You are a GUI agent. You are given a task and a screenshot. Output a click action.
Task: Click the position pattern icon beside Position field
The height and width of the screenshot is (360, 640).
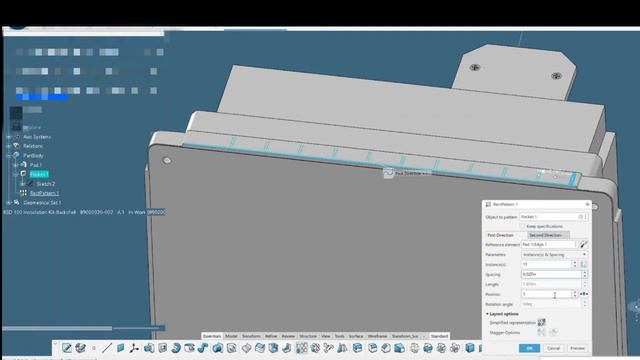click(x=584, y=294)
